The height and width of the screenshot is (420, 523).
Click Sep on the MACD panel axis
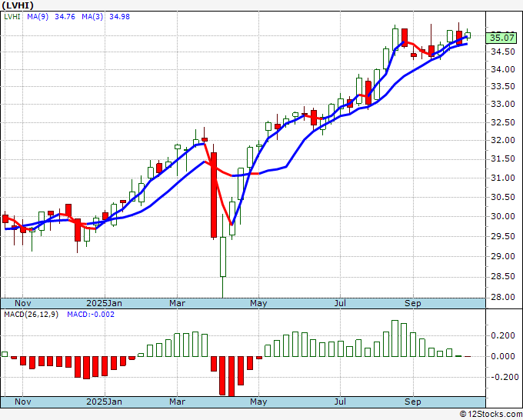click(412, 402)
